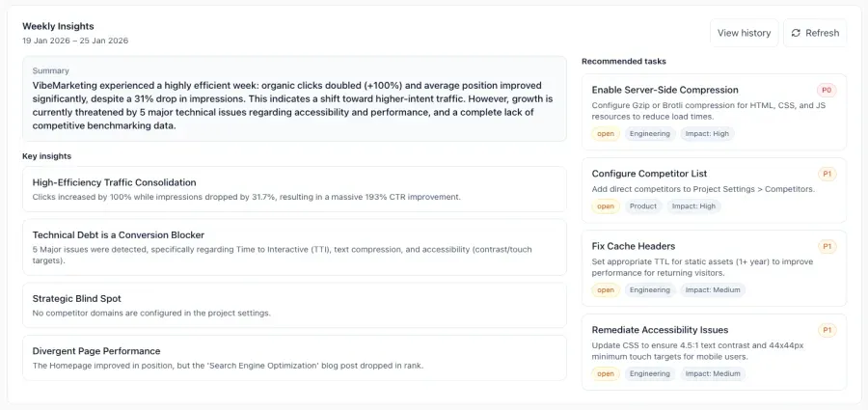Open the Enable Server-Side Compression task

coord(665,90)
